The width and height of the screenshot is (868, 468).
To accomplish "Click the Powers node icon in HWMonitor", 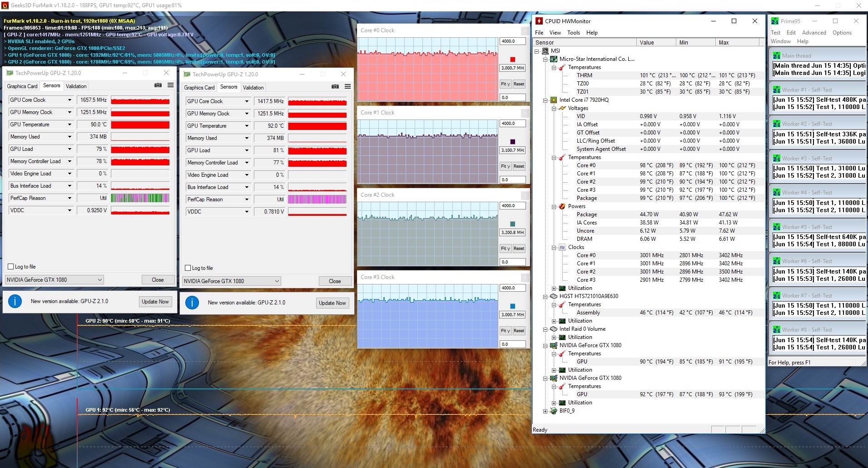I will point(562,206).
